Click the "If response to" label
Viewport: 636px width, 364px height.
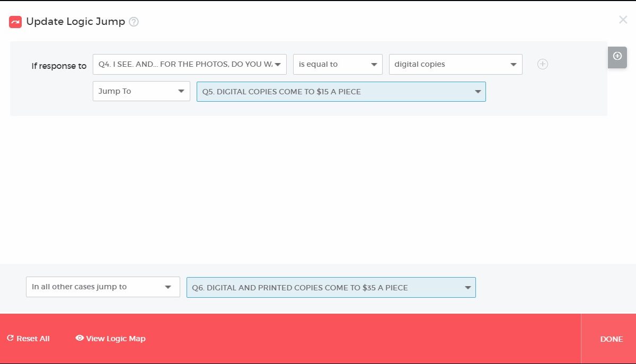(59, 66)
